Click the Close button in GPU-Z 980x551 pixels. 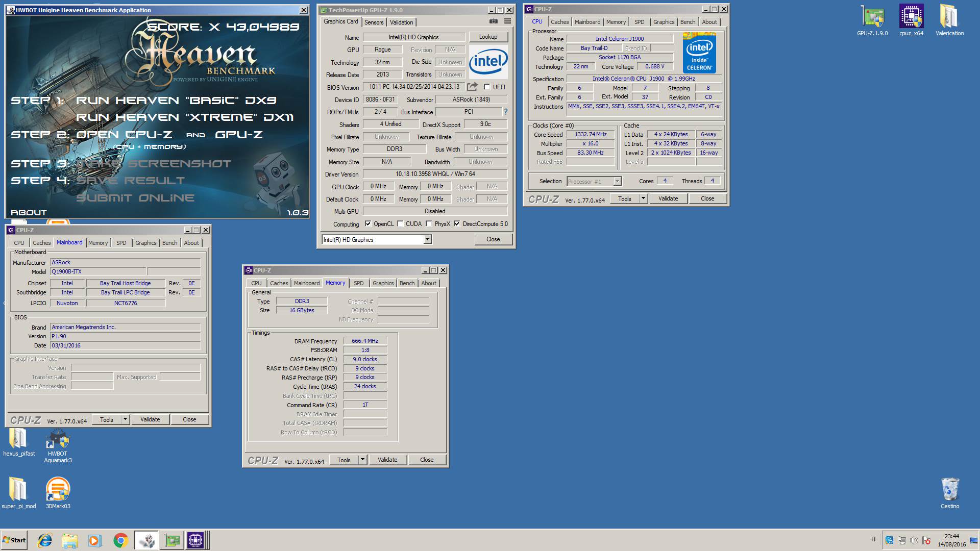(x=493, y=239)
